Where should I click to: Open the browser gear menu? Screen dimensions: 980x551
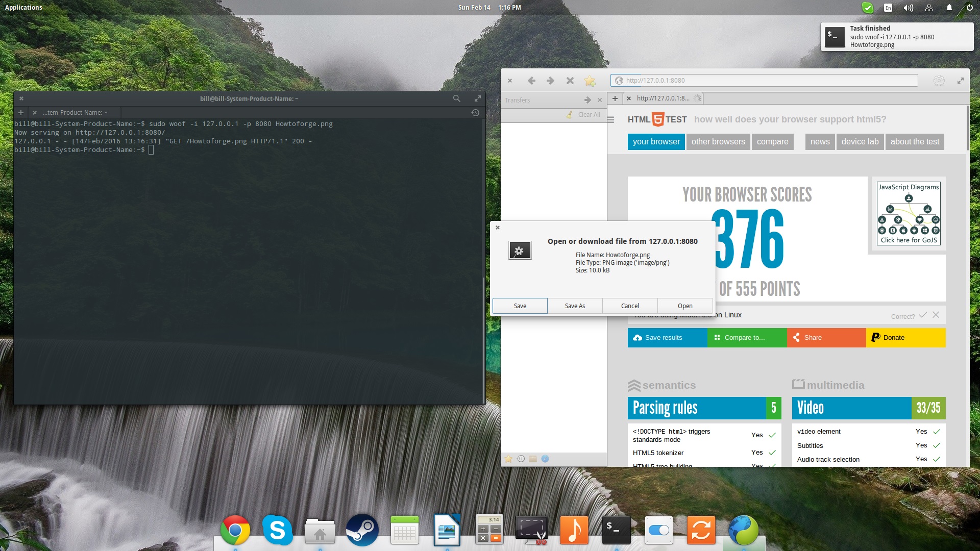pos(939,81)
